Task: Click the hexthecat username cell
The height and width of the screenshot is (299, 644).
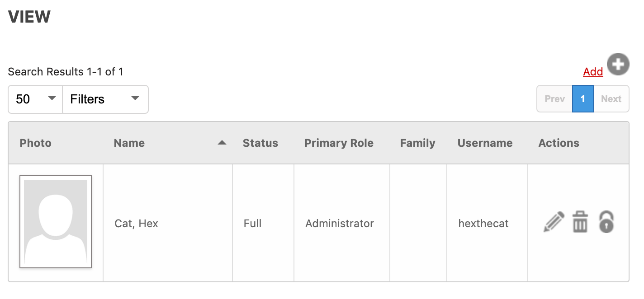Action: coord(487,223)
